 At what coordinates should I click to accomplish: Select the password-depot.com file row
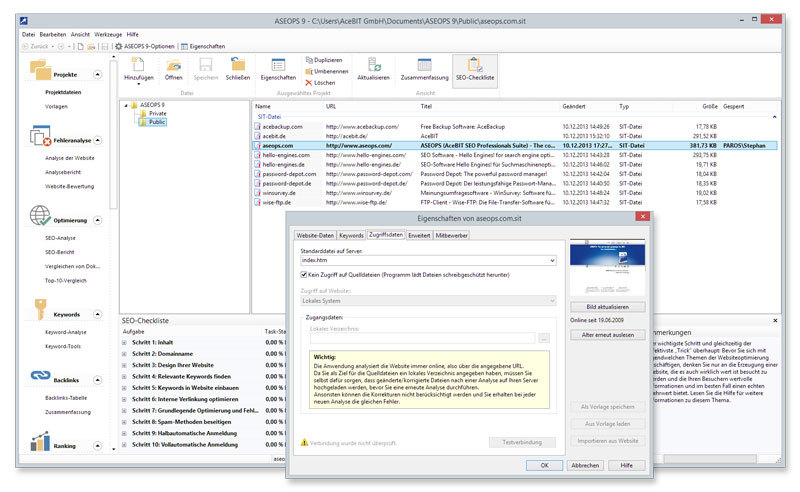click(x=515, y=174)
